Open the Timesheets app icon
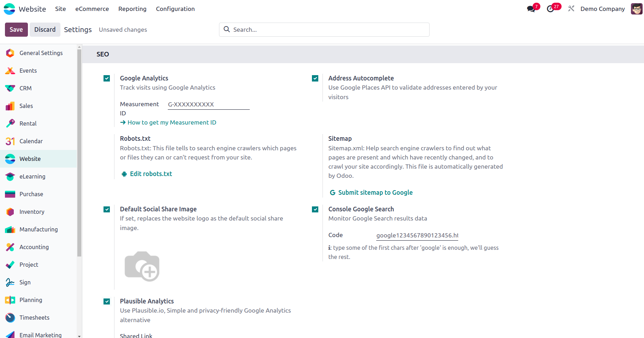The image size is (644, 338). [x=10, y=318]
